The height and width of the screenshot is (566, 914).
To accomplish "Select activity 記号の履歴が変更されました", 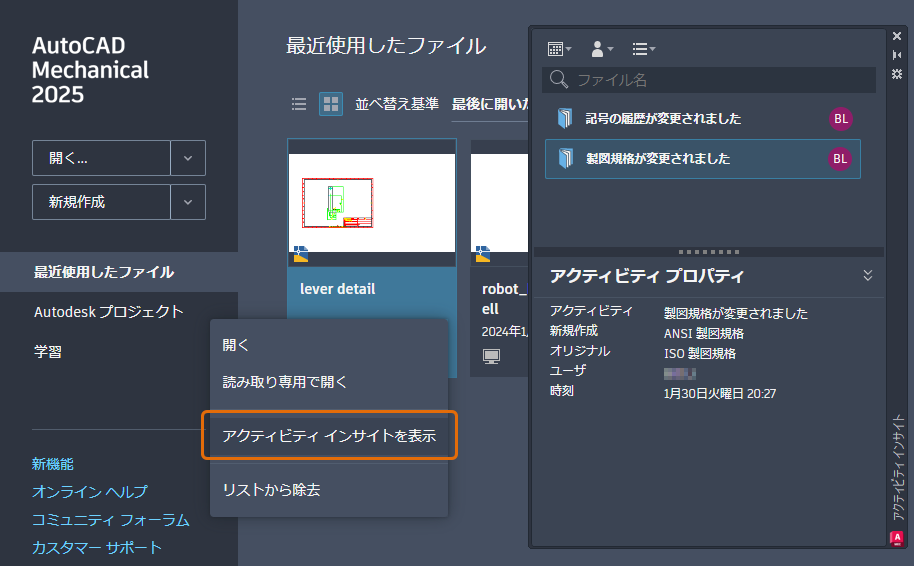I will [702, 119].
